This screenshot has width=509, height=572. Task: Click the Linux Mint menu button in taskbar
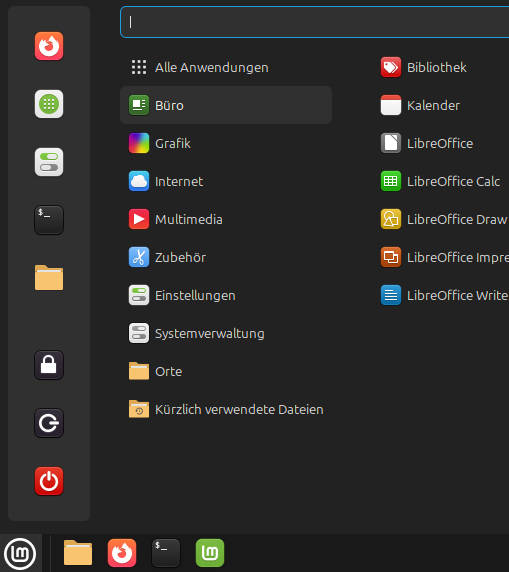coord(20,554)
